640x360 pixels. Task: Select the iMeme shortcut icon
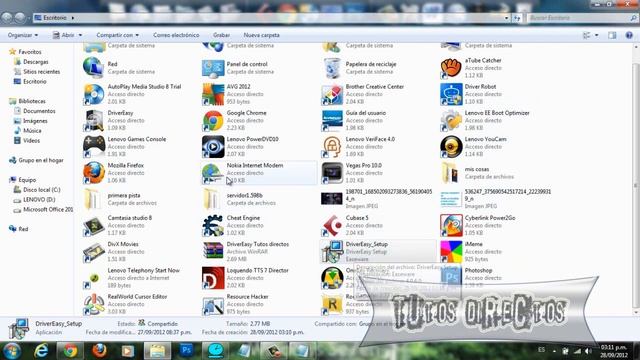pyautogui.click(x=451, y=251)
